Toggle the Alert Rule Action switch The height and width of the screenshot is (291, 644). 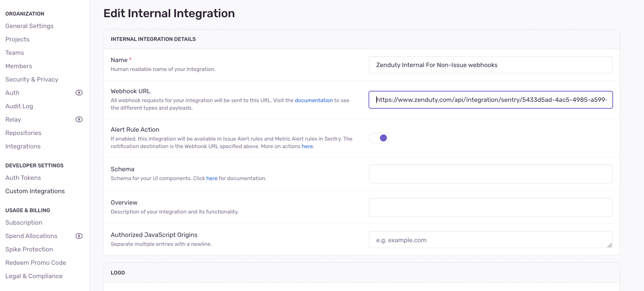(379, 138)
